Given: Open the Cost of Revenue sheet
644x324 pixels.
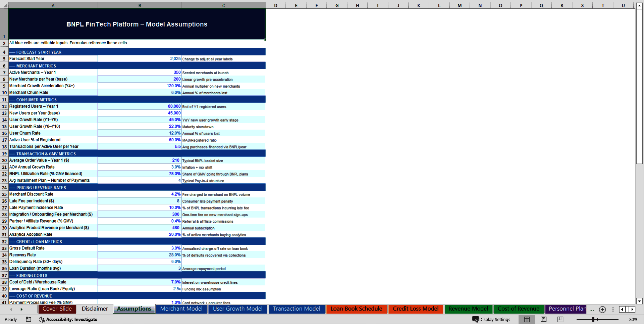Looking at the screenshot, I should (519, 309).
